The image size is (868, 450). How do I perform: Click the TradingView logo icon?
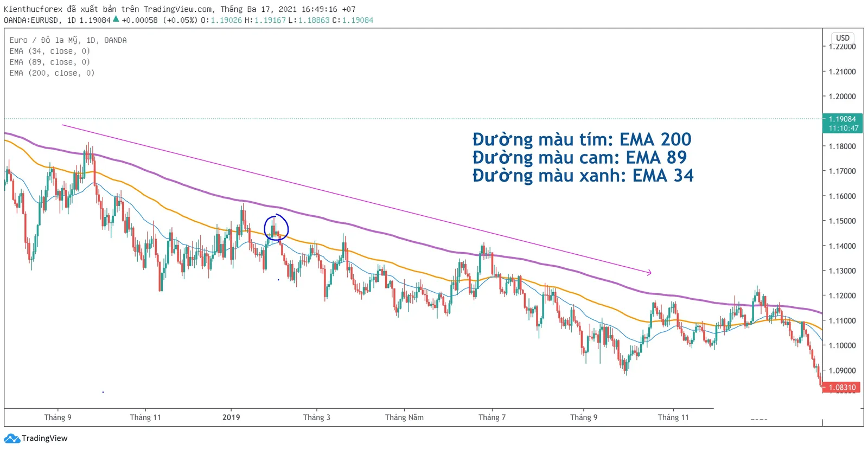click(12, 438)
